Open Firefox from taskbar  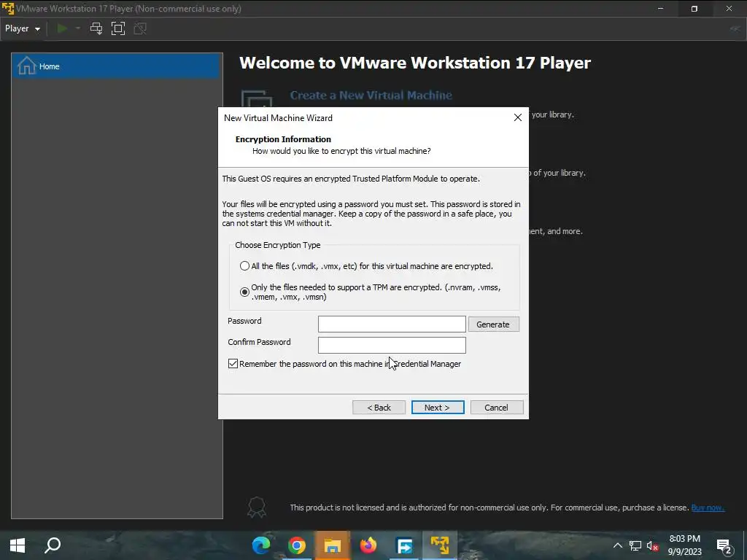pyautogui.click(x=368, y=545)
